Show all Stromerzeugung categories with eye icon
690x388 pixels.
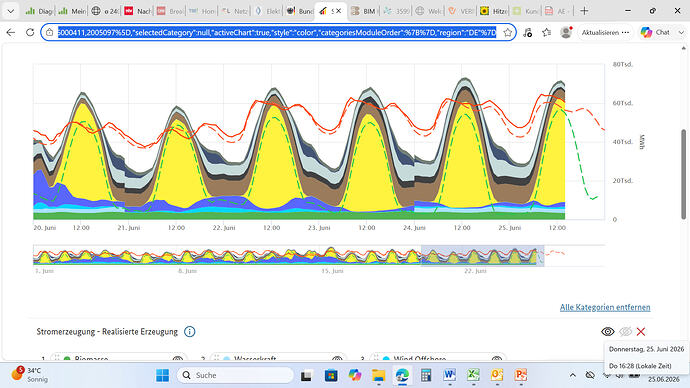tap(608, 332)
